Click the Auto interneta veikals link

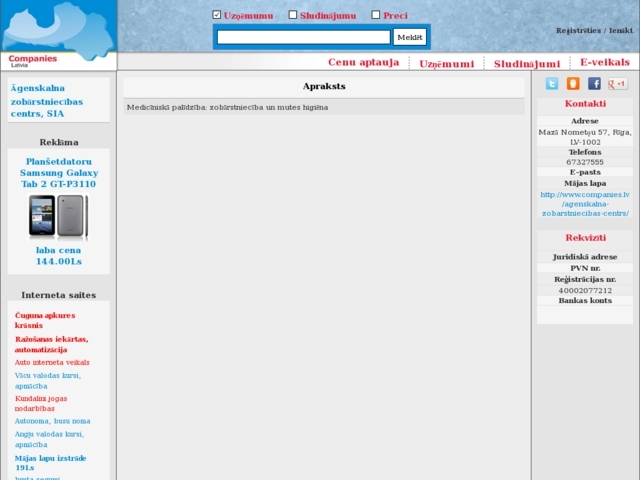(x=52, y=362)
